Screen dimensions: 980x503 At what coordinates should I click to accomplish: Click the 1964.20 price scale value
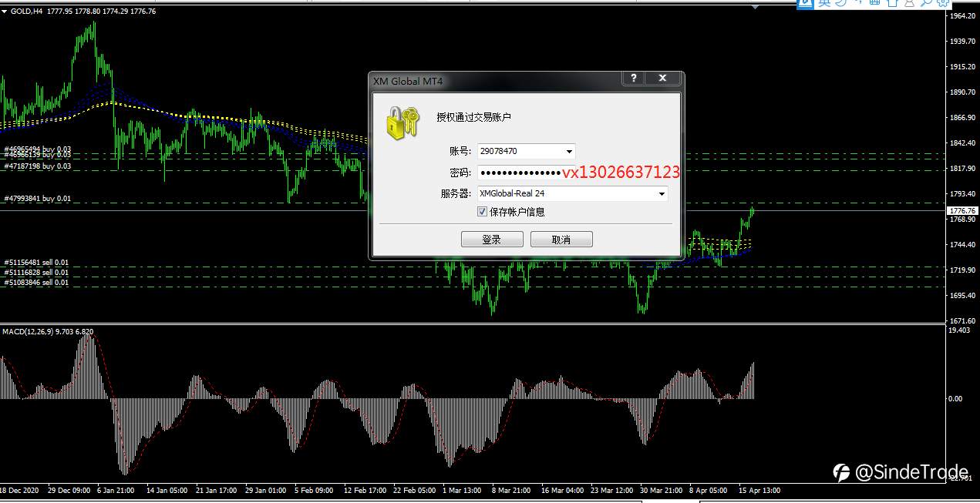pyautogui.click(x=965, y=16)
